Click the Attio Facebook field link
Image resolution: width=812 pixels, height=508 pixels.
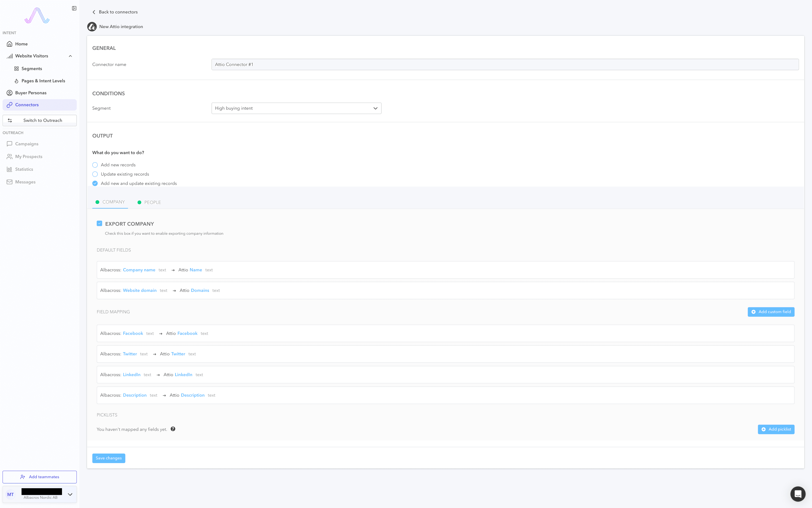187,334
